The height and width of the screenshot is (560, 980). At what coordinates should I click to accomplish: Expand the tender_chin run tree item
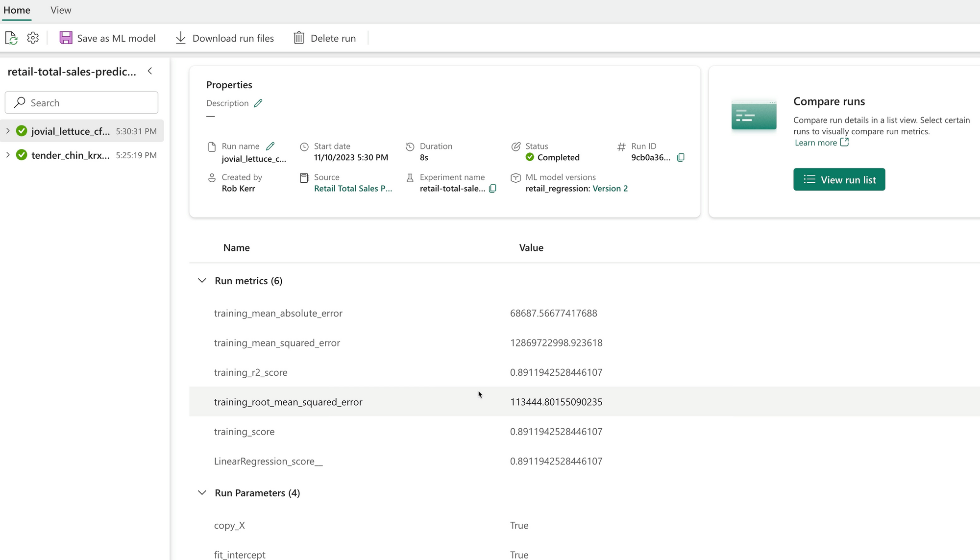point(8,155)
